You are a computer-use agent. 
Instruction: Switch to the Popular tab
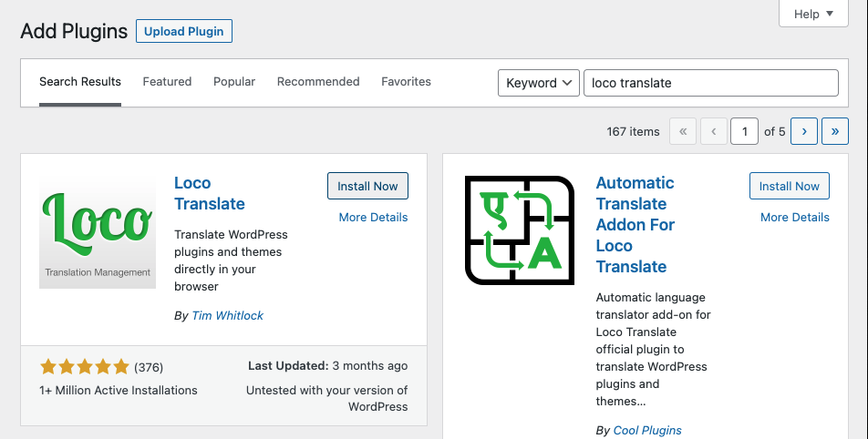pyautogui.click(x=234, y=82)
